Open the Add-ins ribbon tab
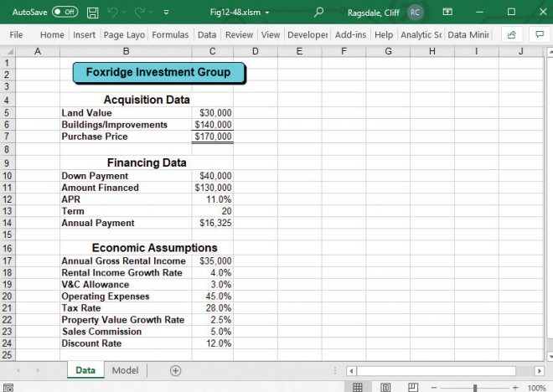Viewport: 553px width, 392px height. coord(350,34)
